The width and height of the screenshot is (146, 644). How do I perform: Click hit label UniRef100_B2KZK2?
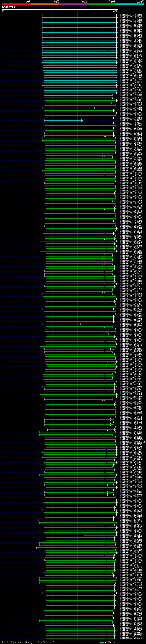pos(131,65)
